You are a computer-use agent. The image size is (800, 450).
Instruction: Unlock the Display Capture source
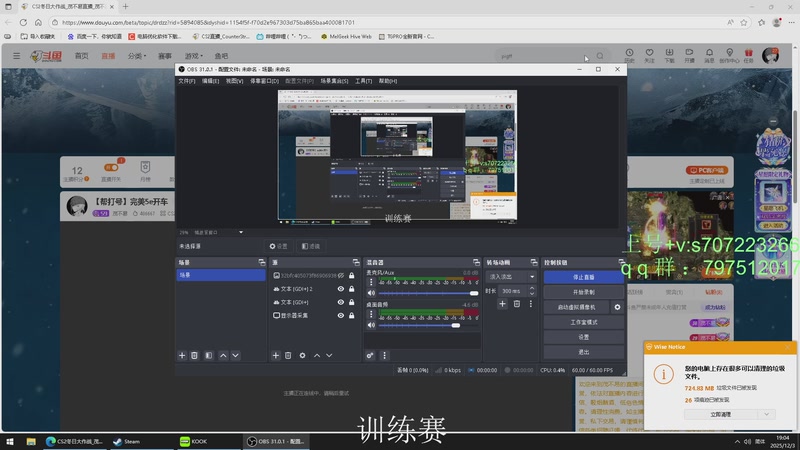coord(352,315)
